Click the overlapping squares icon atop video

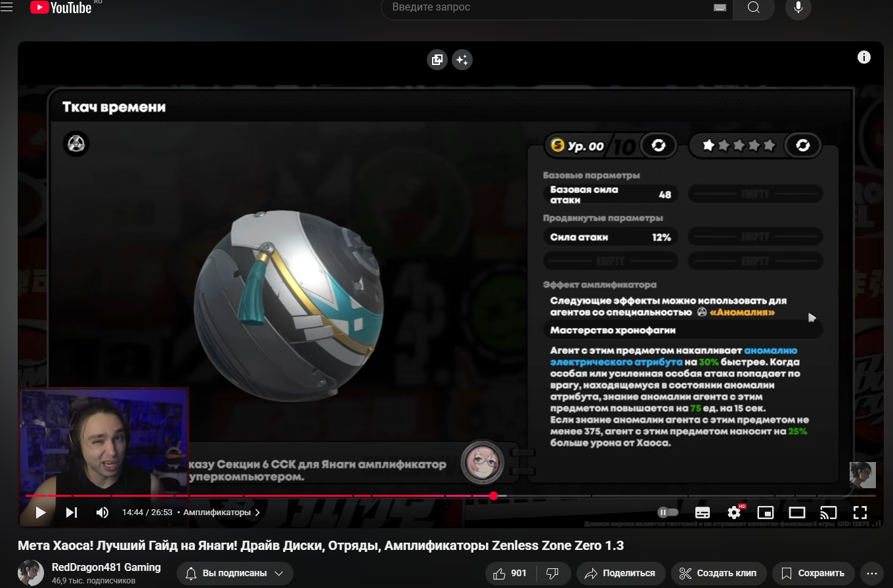[437, 60]
